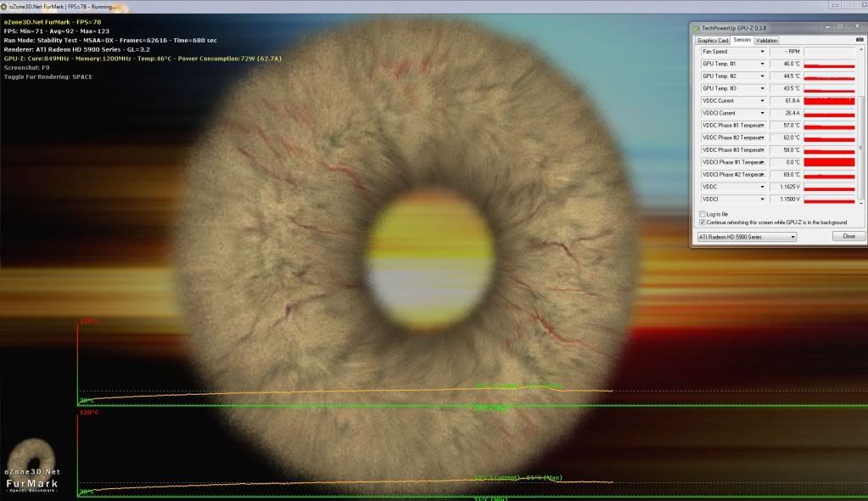Click sensor list scrollbar up arrow

861,49
